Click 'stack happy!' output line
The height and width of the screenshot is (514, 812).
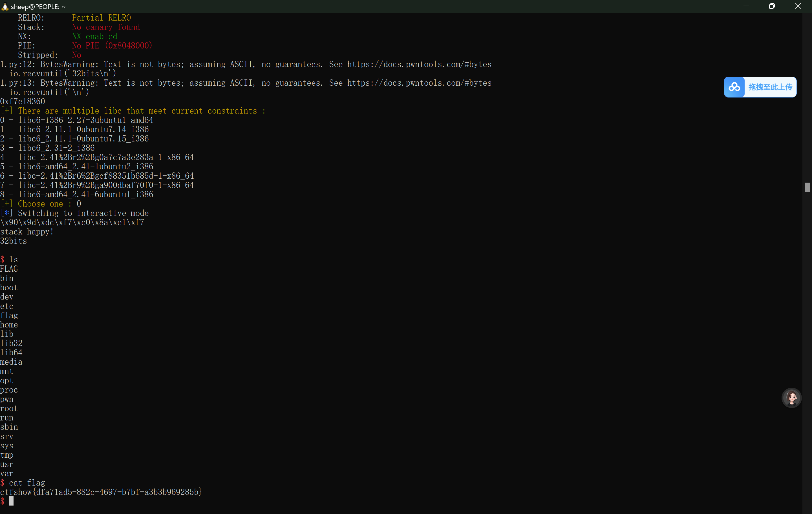tap(27, 232)
